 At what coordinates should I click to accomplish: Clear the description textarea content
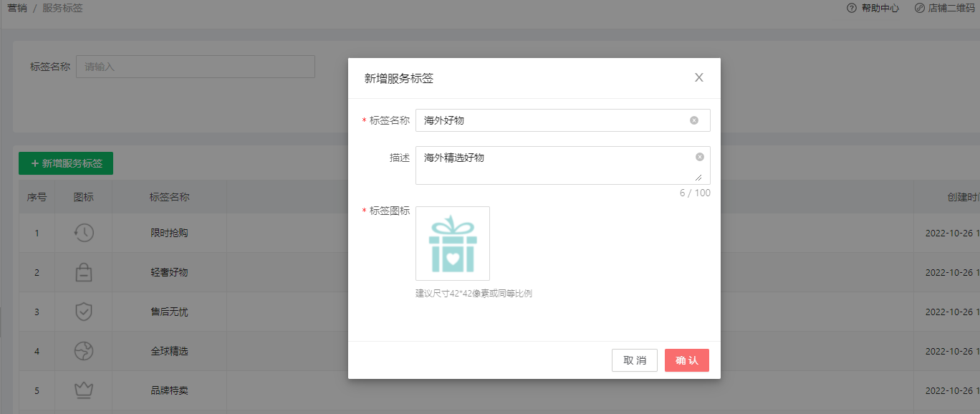click(699, 157)
